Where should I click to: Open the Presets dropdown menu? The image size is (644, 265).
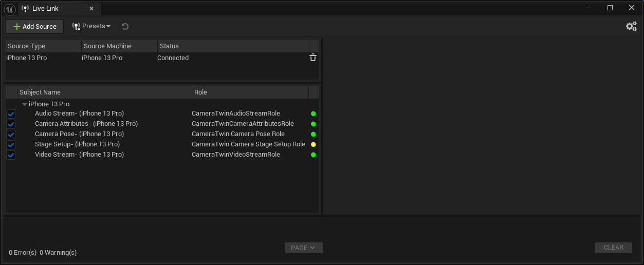coord(91,26)
